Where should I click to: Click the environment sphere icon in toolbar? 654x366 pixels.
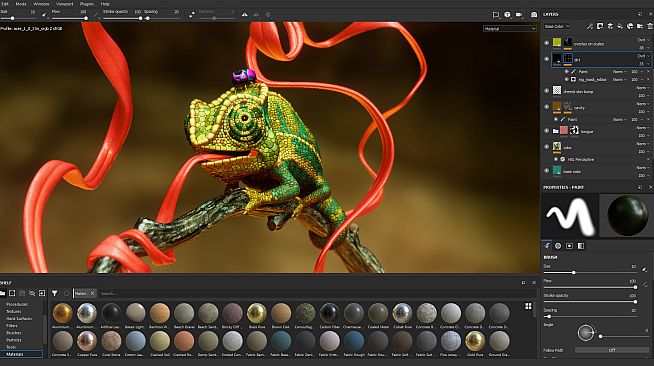pyautogui.click(x=507, y=15)
